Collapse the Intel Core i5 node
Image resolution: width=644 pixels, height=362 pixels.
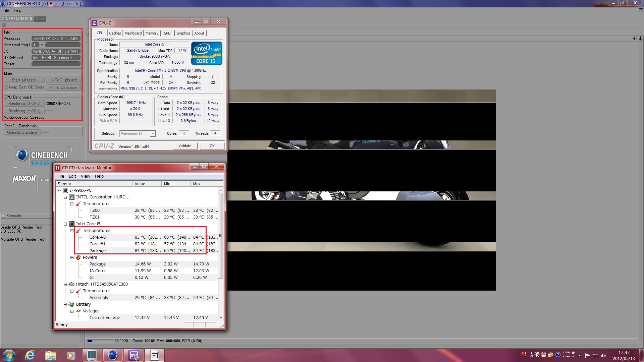pyautogui.click(x=65, y=224)
